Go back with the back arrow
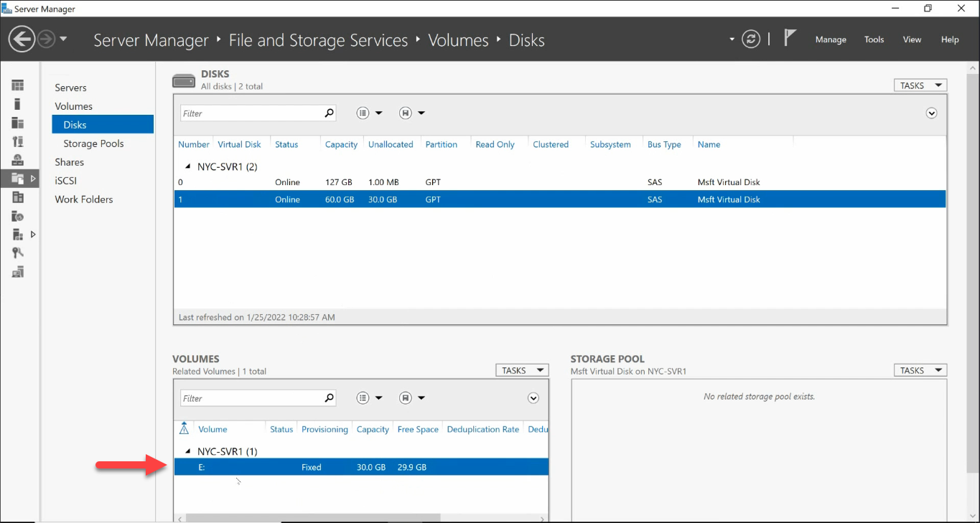This screenshot has width=980, height=523. (x=22, y=39)
